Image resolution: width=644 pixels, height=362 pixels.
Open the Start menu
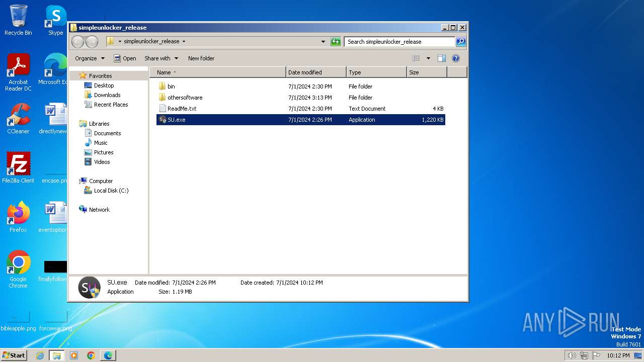(x=14, y=355)
